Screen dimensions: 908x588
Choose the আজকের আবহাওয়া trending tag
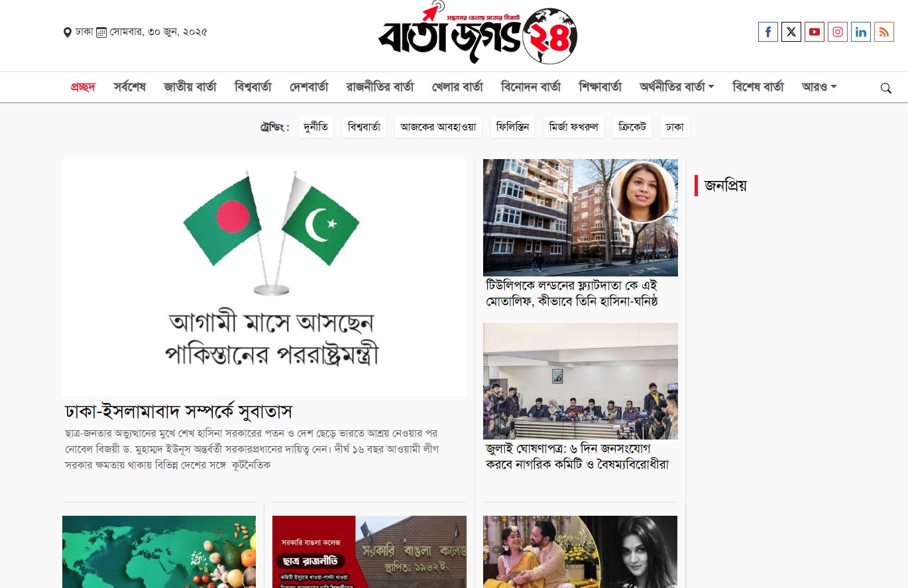click(x=438, y=127)
